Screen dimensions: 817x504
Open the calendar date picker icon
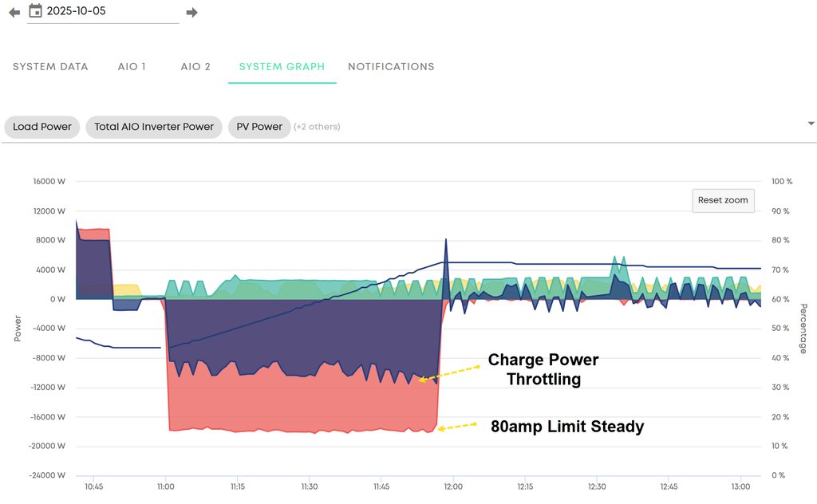[35, 11]
